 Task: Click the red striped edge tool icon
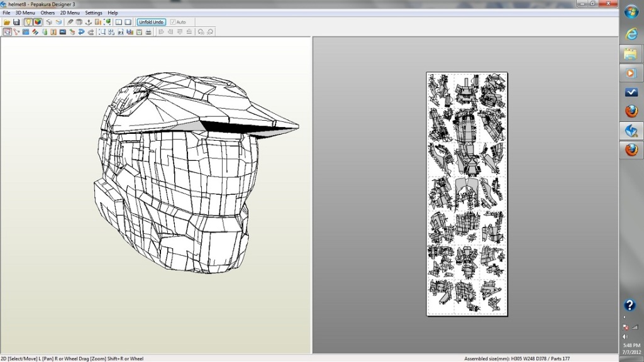pyautogui.click(x=35, y=31)
